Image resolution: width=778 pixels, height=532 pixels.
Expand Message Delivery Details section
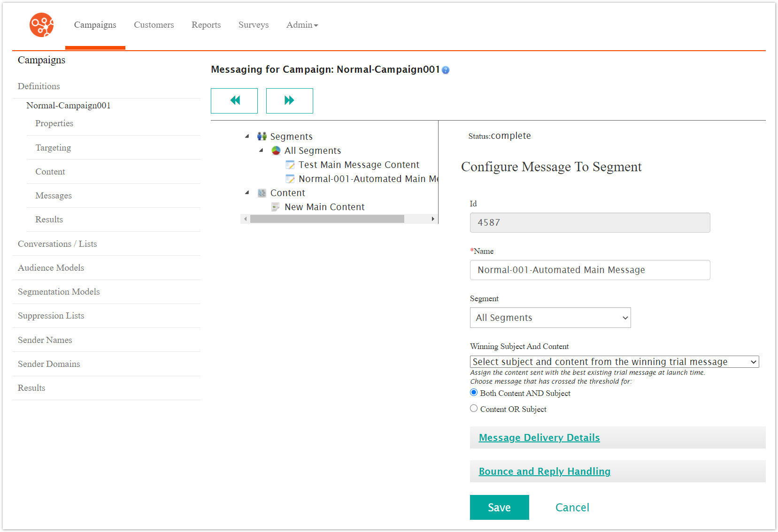pyautogui.click(x=539, y=438)
